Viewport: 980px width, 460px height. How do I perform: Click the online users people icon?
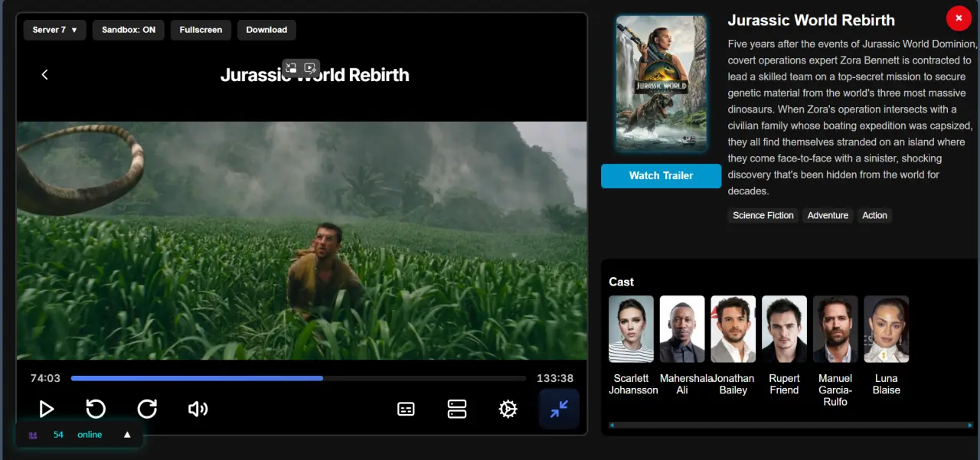(33, 435)
